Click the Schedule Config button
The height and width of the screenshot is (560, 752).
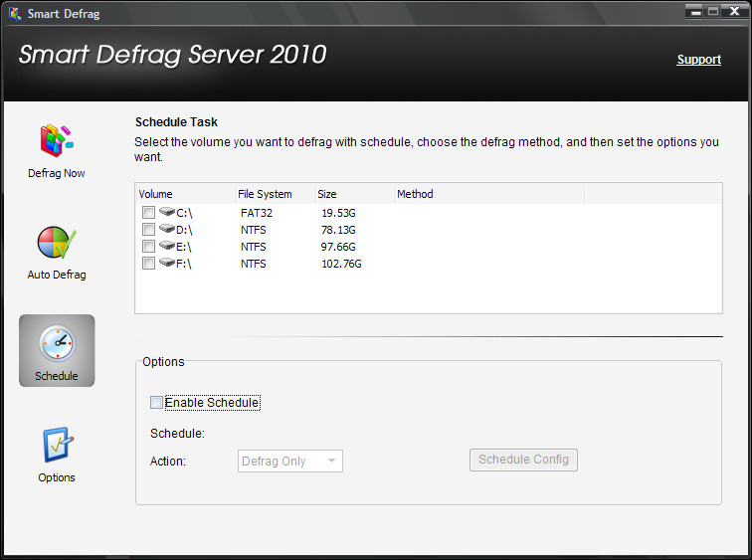click(523, 460)
